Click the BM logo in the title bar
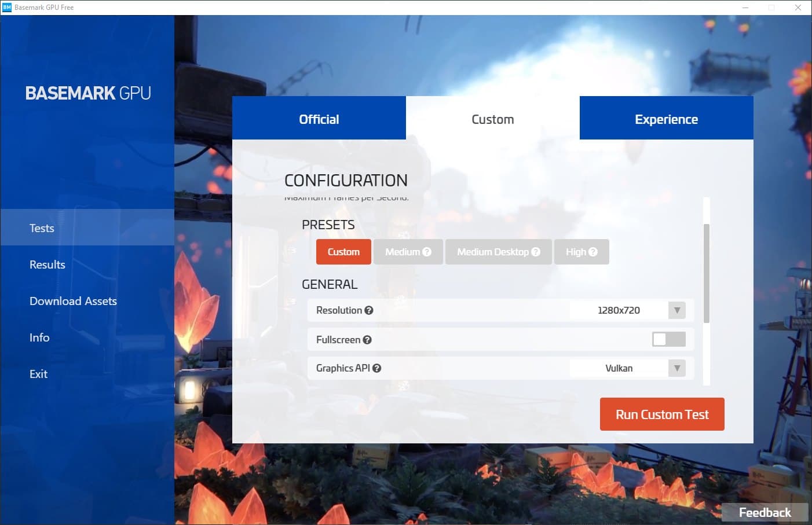This screenshot has width=812, height=525. click(x=8, y=7)
